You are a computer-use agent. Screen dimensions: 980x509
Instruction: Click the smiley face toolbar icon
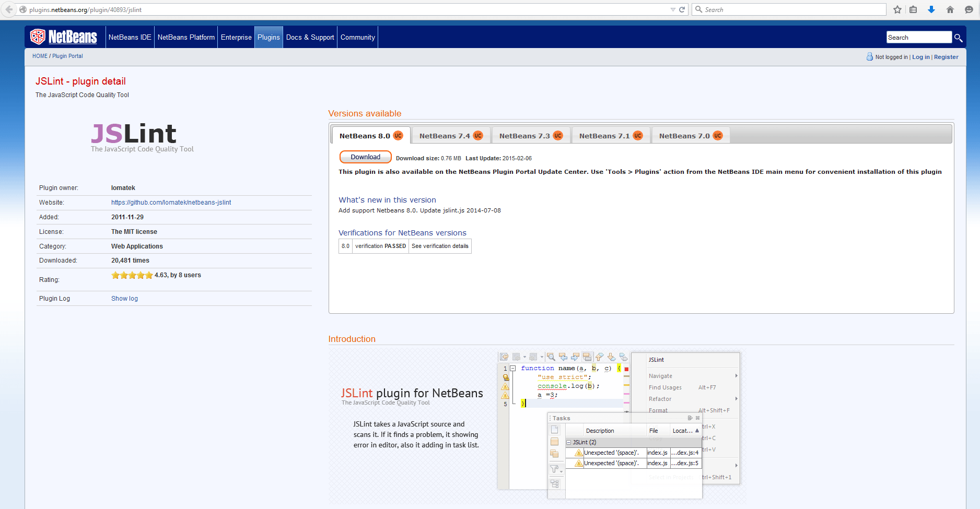pyautogui.click(x=969, y=9)
